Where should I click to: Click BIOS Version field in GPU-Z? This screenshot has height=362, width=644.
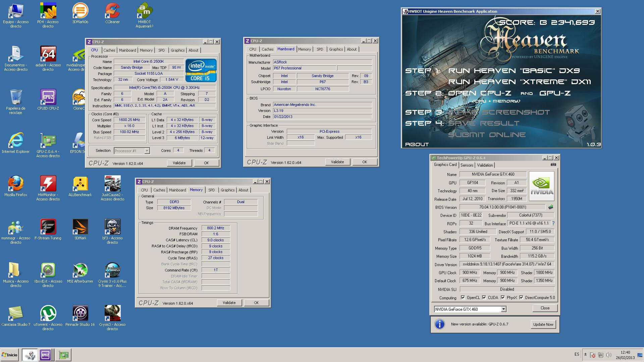click(502, 207)
